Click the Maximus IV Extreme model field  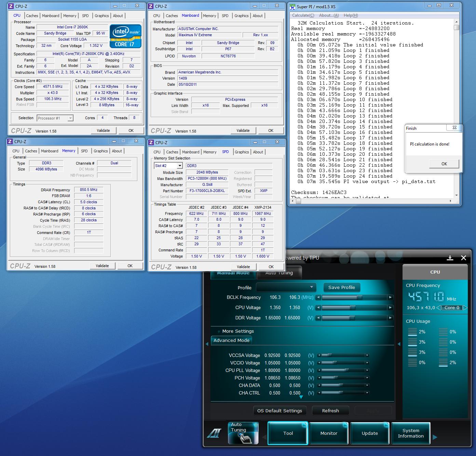(x=209, y=35)
